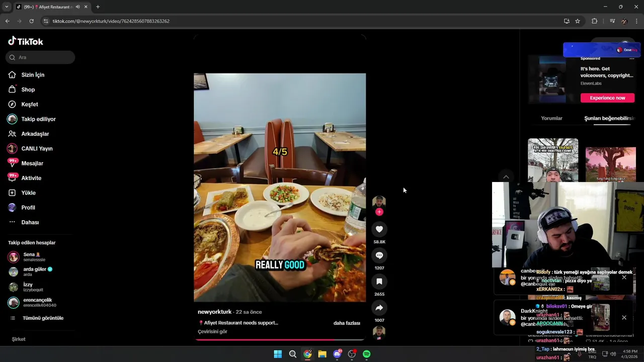Open File Explorer from taskbar

click(322, 354)
